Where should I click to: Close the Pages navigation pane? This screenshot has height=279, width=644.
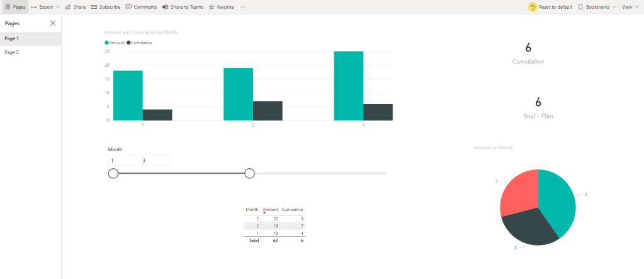[x=53, y=23]
